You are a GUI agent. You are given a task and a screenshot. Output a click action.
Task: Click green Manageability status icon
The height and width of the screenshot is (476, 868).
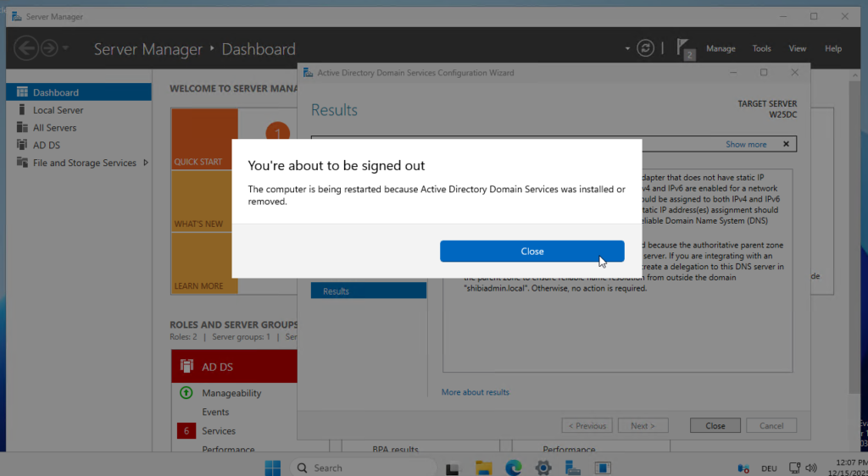tap(186, 392)
